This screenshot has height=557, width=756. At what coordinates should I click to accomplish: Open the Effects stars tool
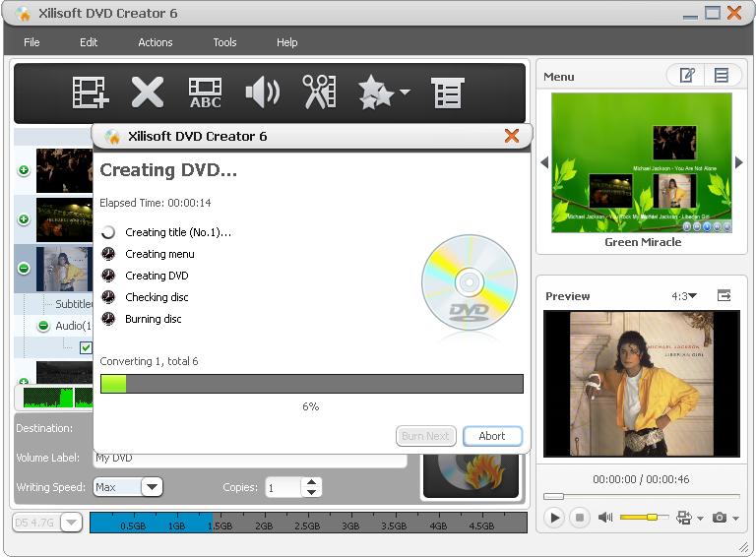[x=376, y=93]
